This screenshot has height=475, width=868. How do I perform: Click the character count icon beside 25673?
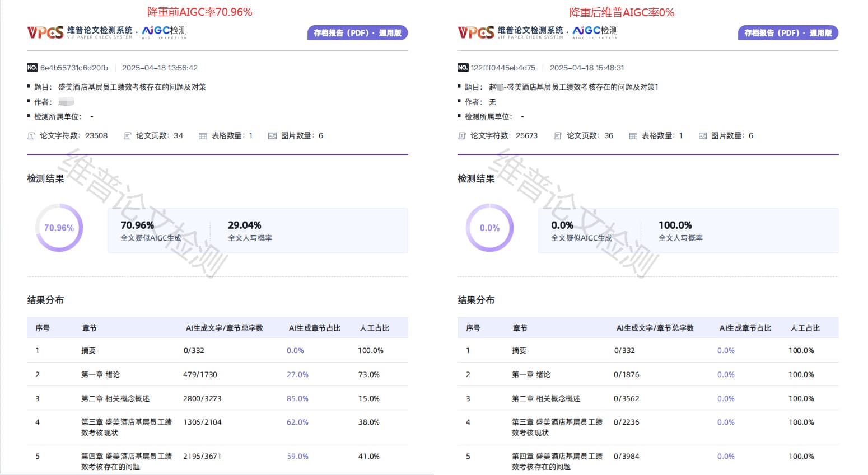coord(462,136)
